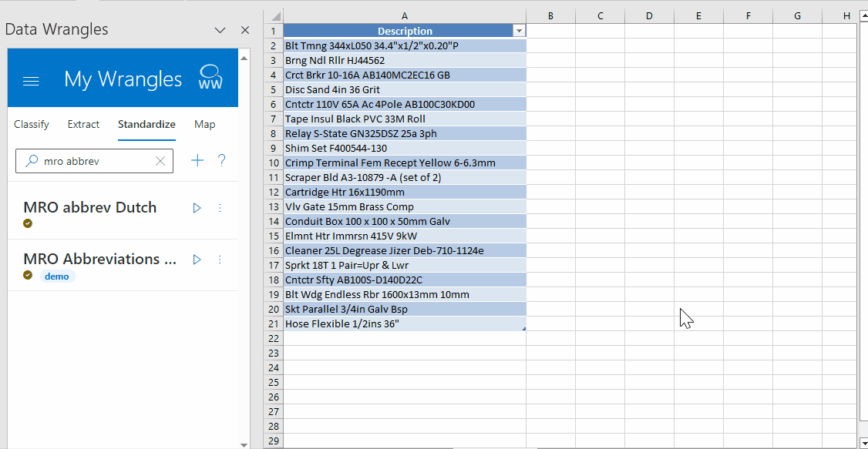868x449 pixels.
Task: Select cell 'Cleaner 25L Degrease Jizer Deb-710-1124e'
Action: point(405,250)
